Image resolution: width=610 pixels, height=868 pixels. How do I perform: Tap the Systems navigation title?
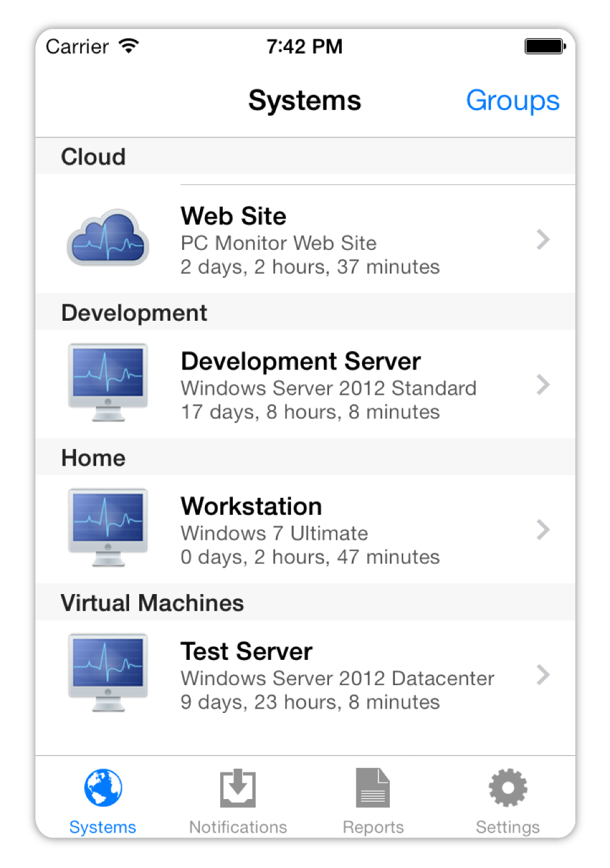[x=304, y=101]
